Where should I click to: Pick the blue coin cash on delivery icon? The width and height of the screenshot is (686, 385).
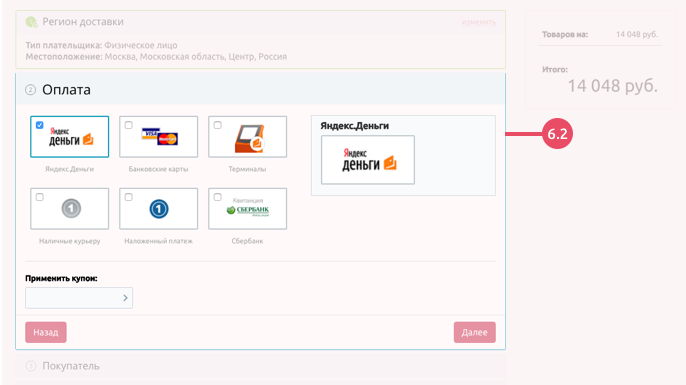coord(159,209)
